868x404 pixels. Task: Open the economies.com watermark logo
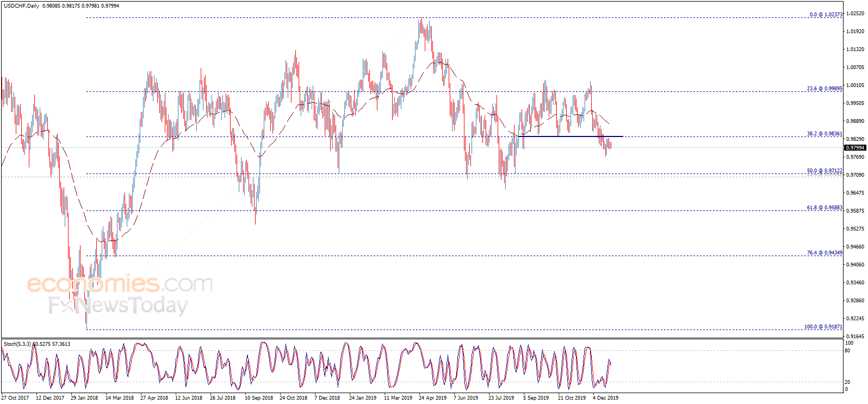(120, 284)
